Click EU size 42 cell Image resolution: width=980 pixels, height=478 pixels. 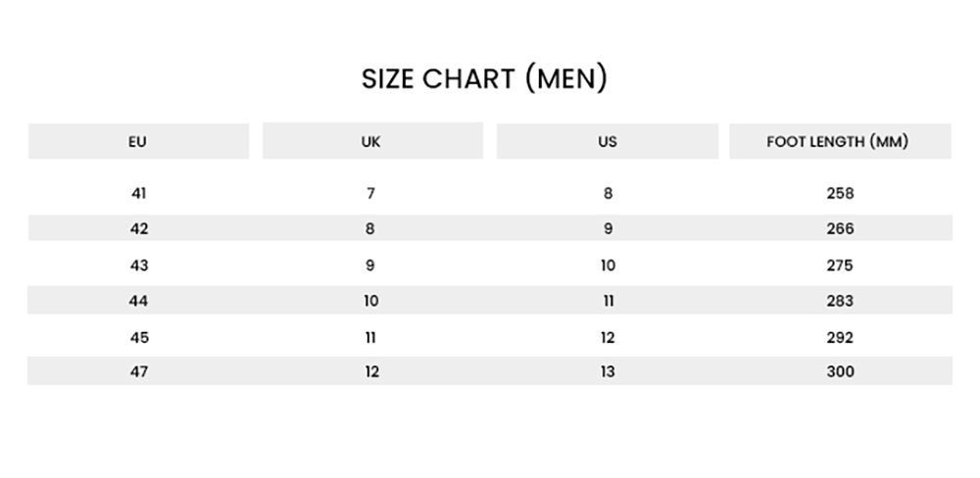(139, 228)
